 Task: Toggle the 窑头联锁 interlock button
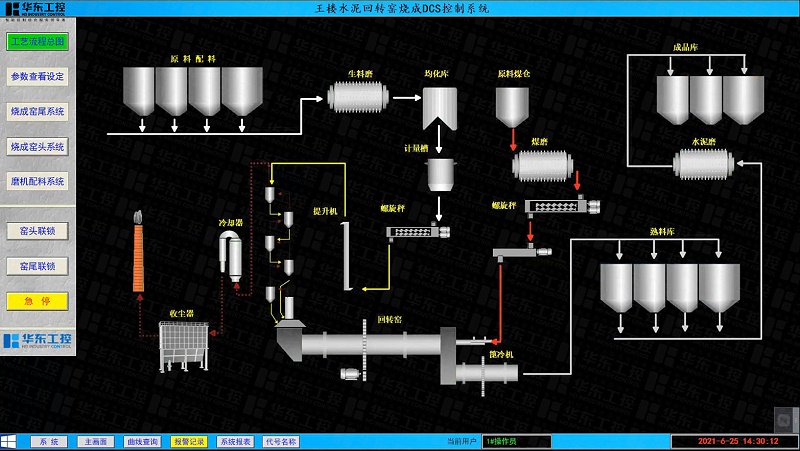(x=37, y=231)
